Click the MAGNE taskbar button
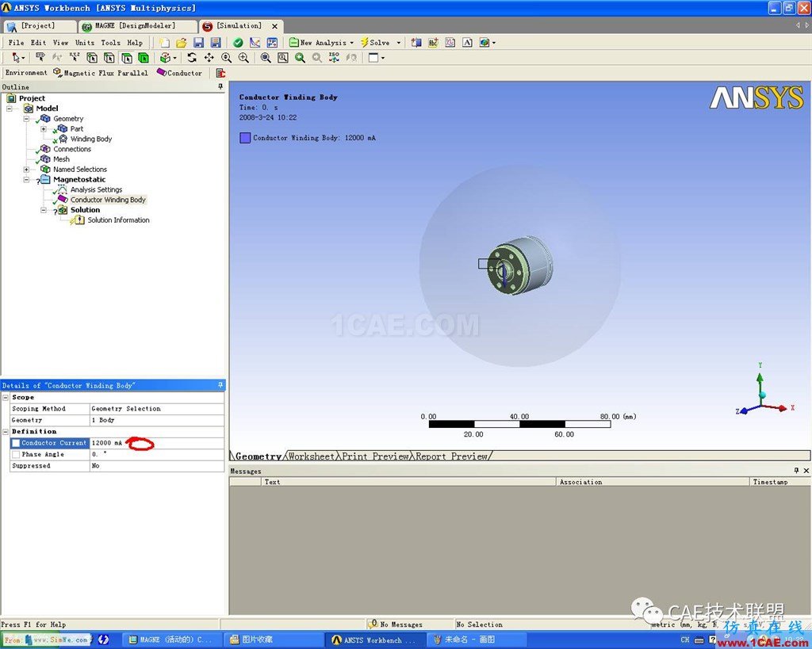 click(x=172, y=639)
